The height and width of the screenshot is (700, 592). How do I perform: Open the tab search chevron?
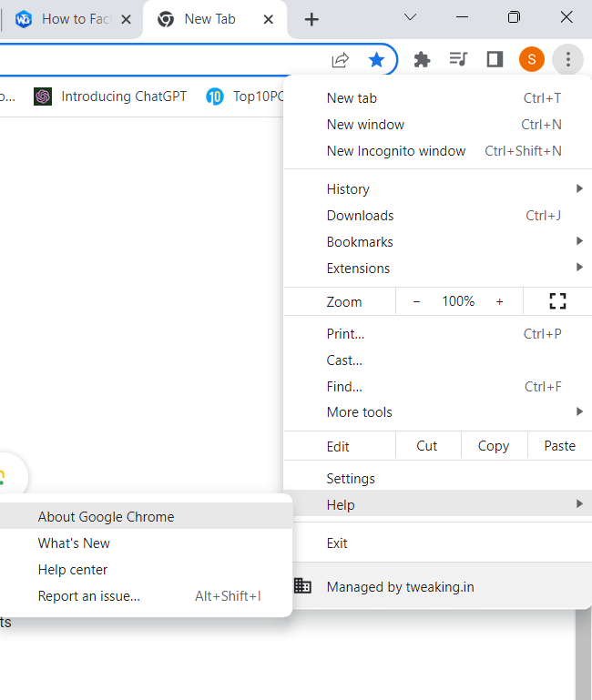click(x=410, y=17)
